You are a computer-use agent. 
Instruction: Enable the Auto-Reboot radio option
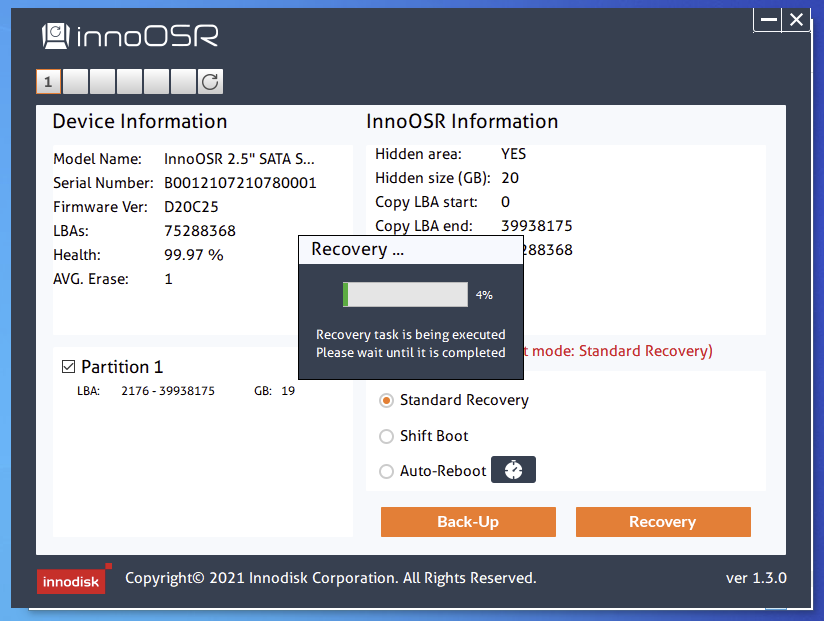pos(386,471)
